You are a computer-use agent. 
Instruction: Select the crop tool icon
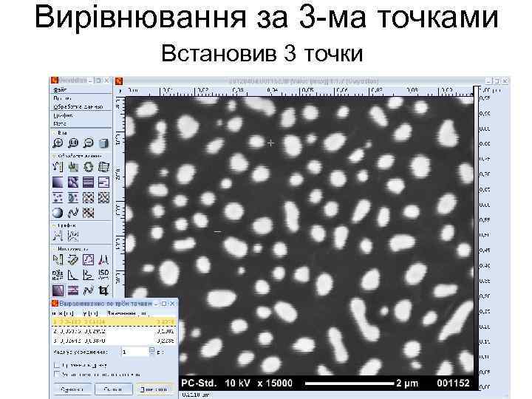pyautogui.click(x=104, y=290)
